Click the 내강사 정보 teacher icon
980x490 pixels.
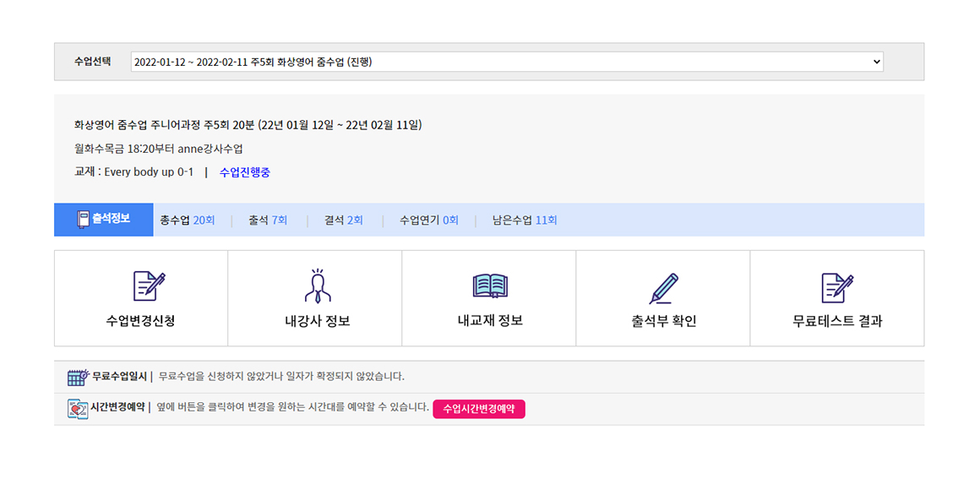[318, 286]
